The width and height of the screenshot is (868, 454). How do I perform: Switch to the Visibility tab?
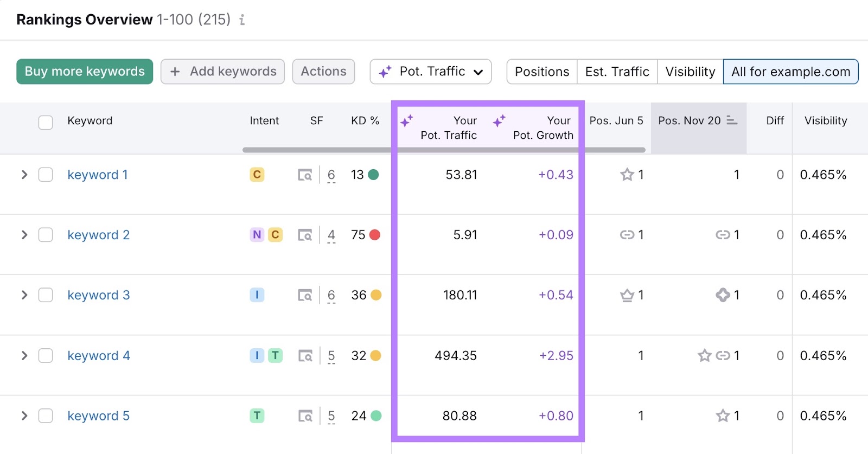pyautogui.click(x=690, y=72)
